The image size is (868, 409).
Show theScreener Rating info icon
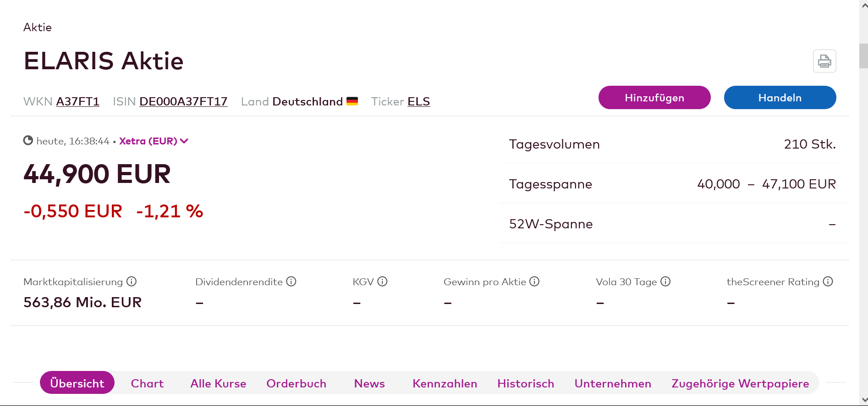(x=828, y=282)
